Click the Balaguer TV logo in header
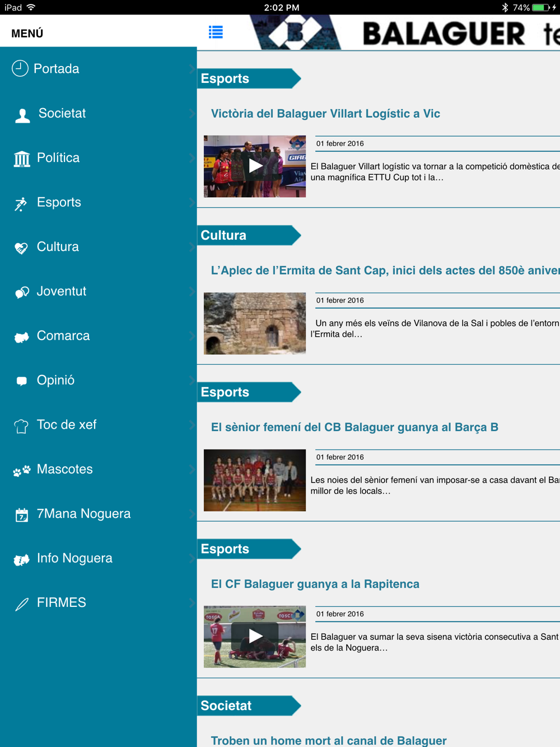Image resolution: width=560 pixels, height=747 pixels. click(x=404, y=33)
